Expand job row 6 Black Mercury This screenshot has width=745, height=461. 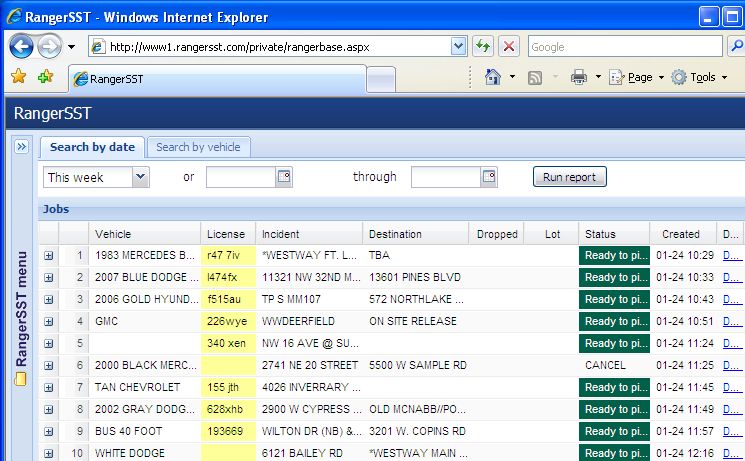48,366
